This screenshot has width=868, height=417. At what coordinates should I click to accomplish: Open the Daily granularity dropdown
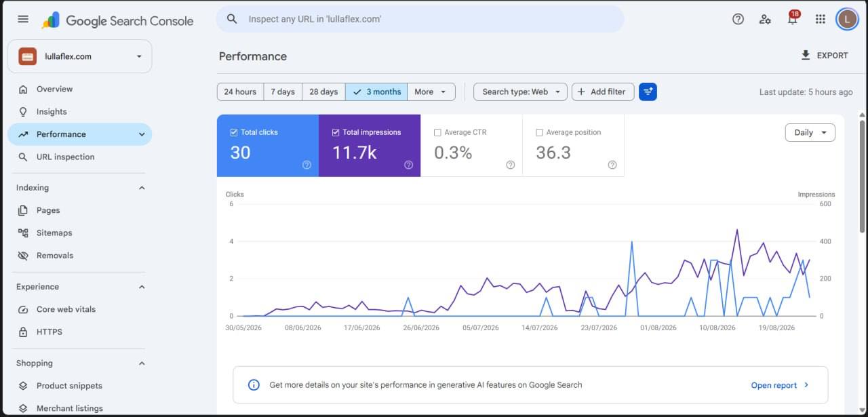pos(810,132)
